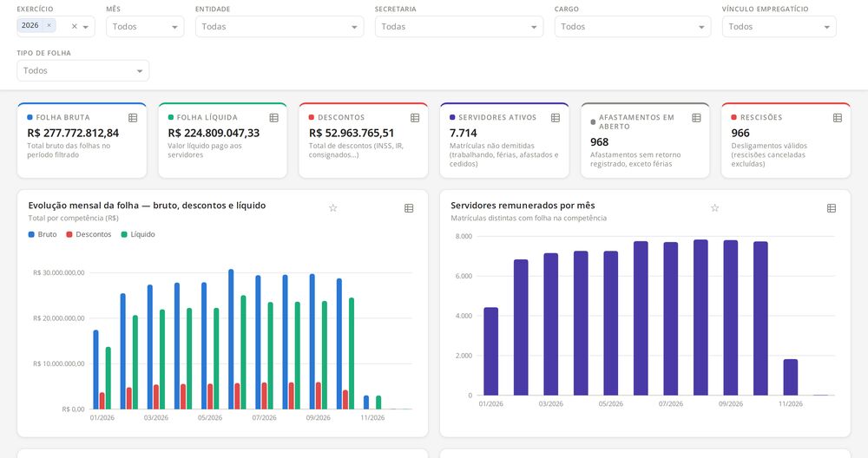Click the Folha Bruta card label

[x=62, y=117]
